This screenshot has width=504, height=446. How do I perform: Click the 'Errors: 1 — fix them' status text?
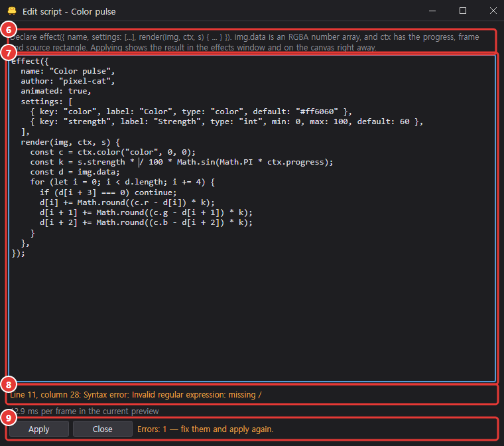click(x=205, y=429)
